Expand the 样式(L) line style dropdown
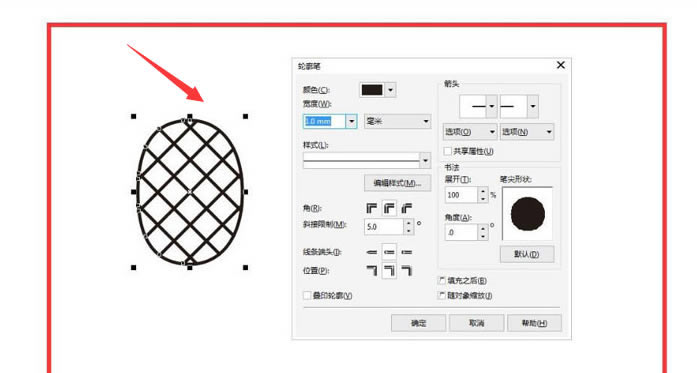The width and height of the screenshot is (697, 373). (425, 160)
